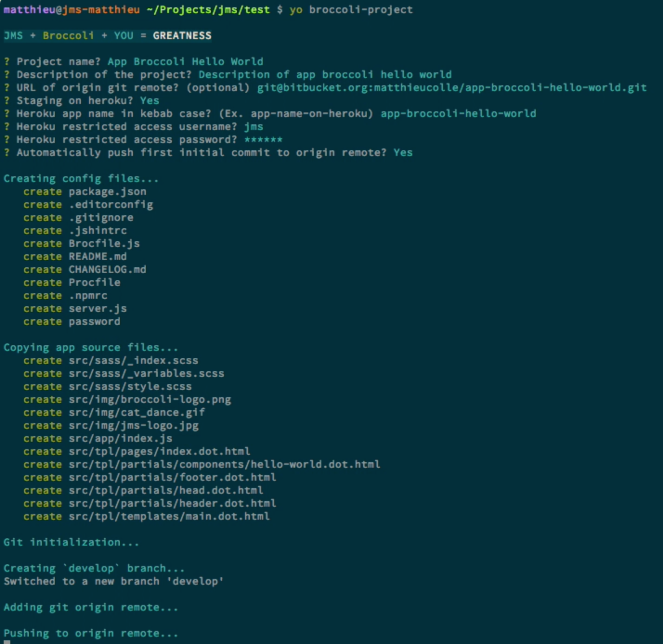This screenshot has height=644, width=663.
Task: Click 'src/tpl/partials/footer.dot.html' path
Action: pos(173,477)
